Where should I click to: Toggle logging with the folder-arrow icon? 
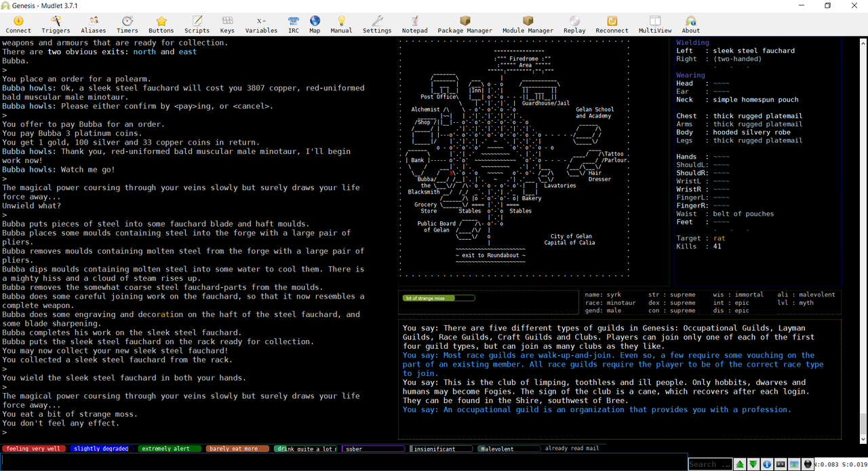click(794, 464)
